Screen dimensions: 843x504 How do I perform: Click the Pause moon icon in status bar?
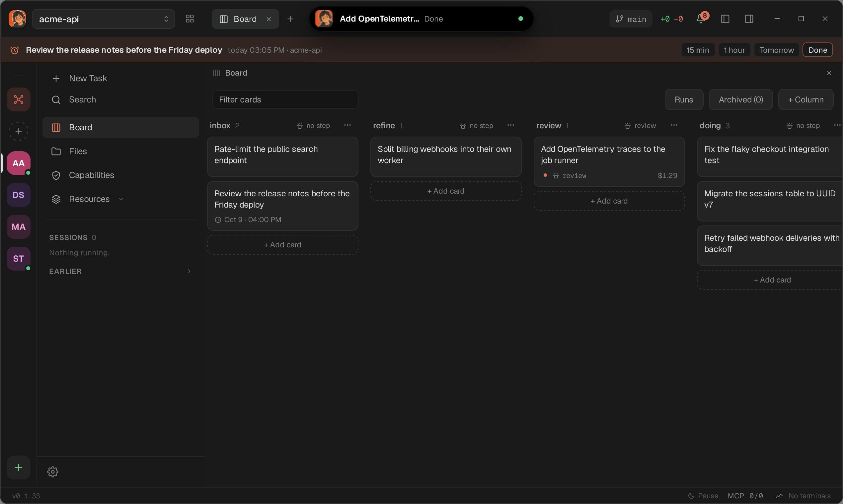(691, 496)
